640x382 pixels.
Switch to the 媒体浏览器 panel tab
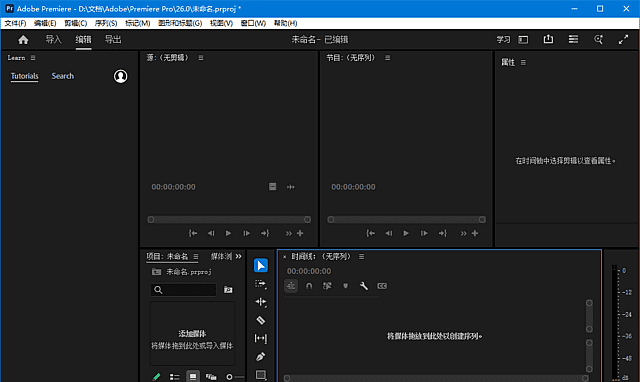pyautogui.click(x=221, y=256)
